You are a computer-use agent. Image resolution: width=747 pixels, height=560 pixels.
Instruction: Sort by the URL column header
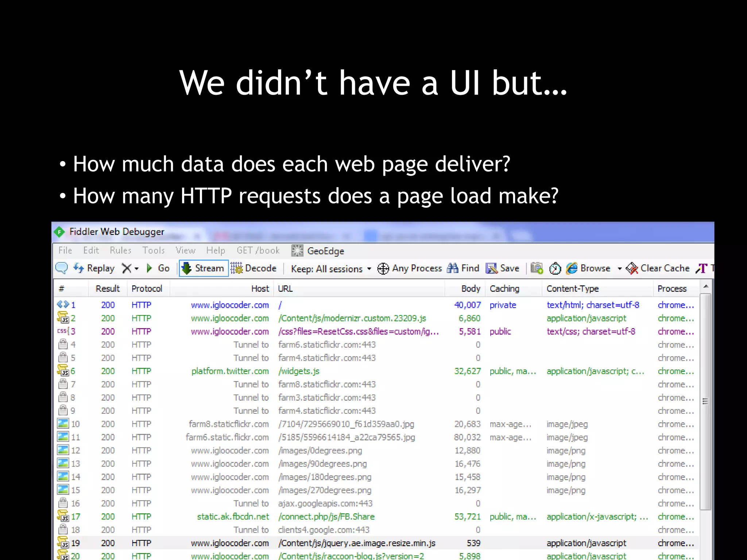[359, 289]
